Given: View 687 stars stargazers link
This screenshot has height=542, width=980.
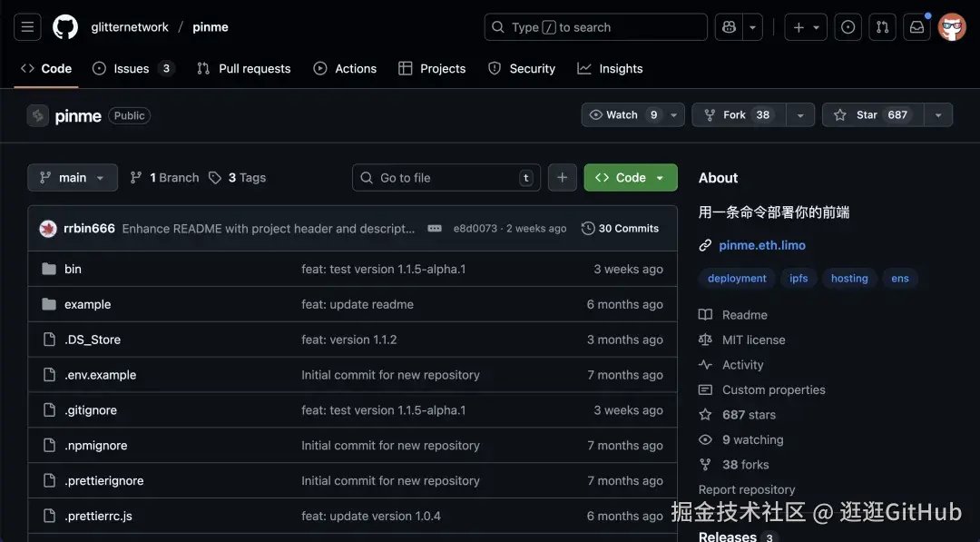Looking at the screenshot, I should [738, 415].
